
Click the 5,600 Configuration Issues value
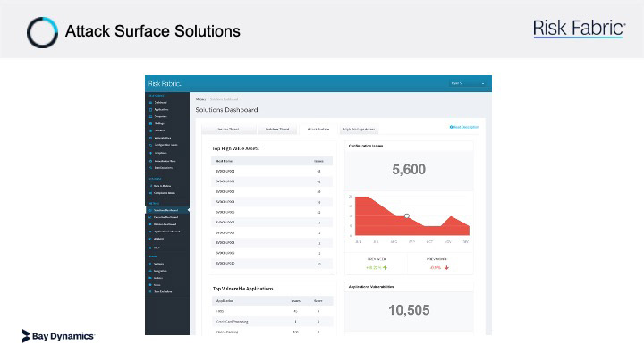pyautogui.click(x=409, y=169)
